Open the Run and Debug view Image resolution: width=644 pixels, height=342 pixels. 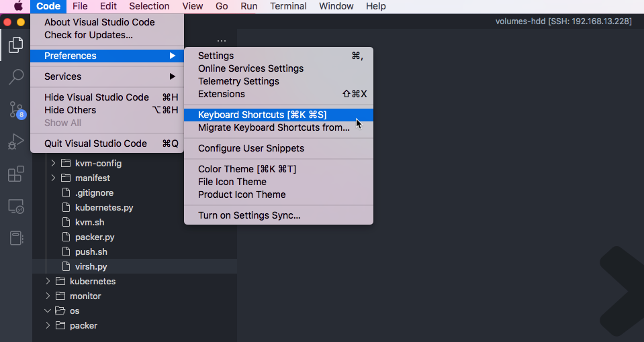pos(16,142)
